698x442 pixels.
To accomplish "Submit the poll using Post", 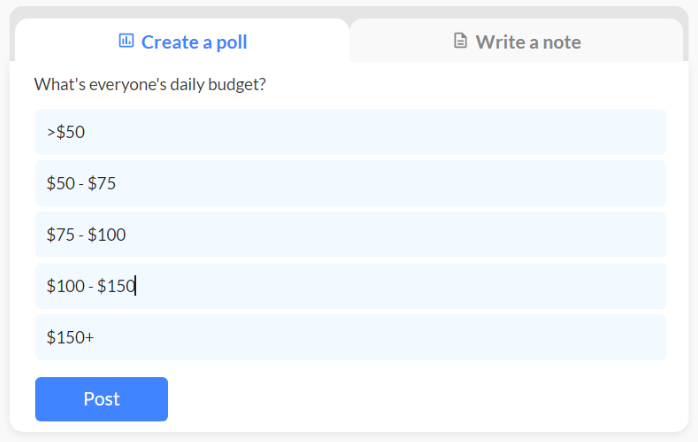I will (101, 399).
